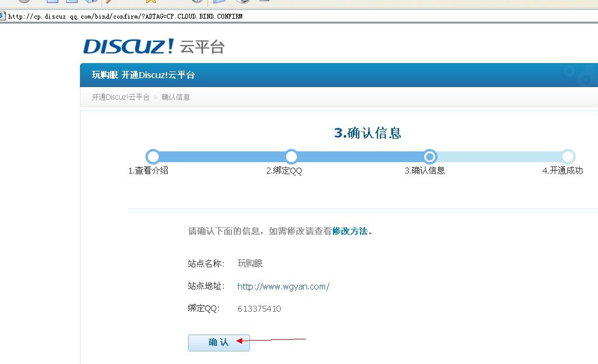This screenshot has width=598, height=364.
Task: Open the 修改方法 help link
Action: pos(350,231)
